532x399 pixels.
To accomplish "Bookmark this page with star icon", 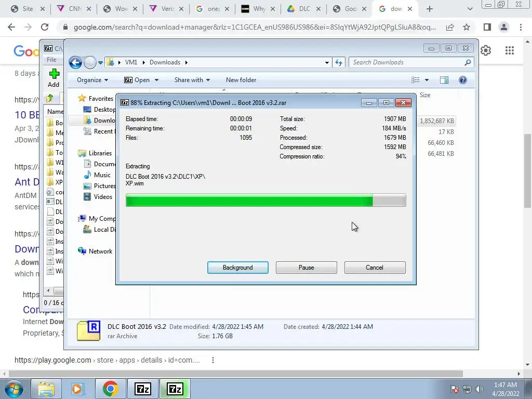I will [x=467, y=27].
